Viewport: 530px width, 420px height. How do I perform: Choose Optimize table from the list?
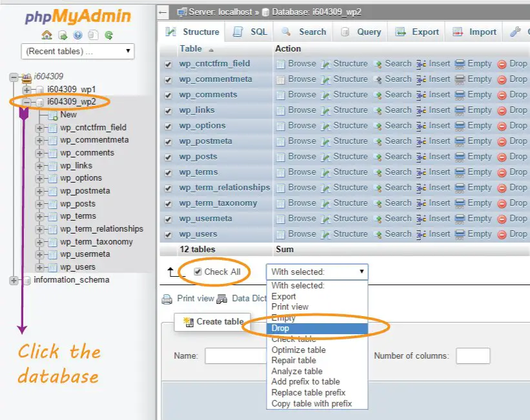pyautogui.click(x=317, y=350)
